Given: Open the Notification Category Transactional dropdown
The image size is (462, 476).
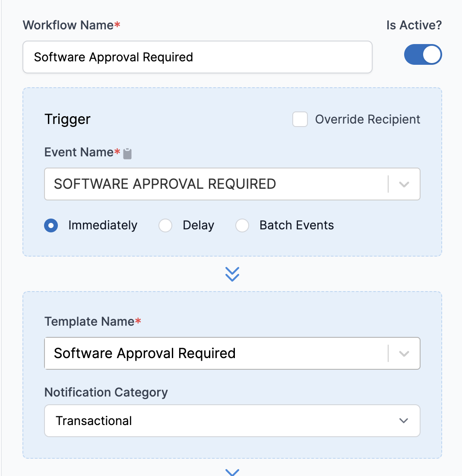Looking at the screenshot, I should click(x=232, y=421).
